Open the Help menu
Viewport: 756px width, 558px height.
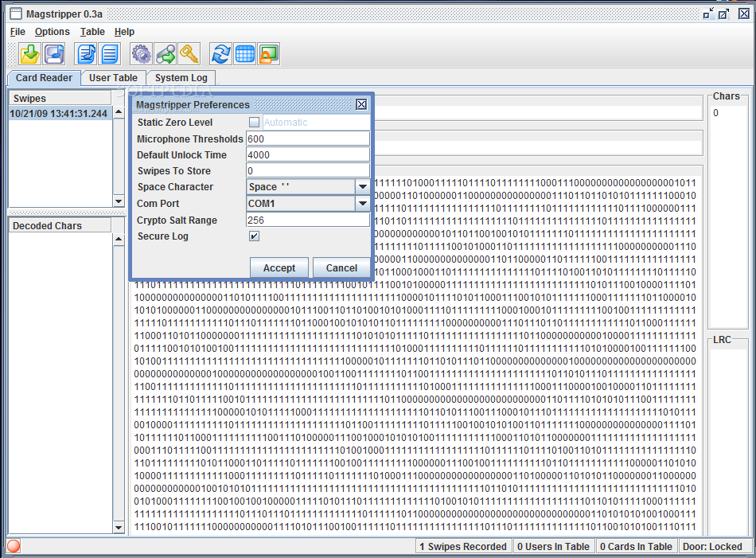tap(124, 32)
